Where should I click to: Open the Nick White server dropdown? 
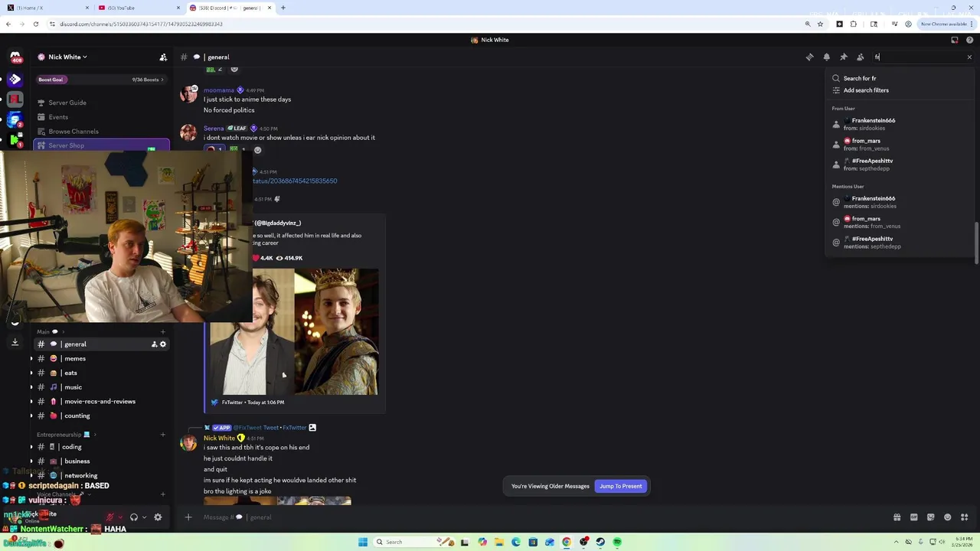[x=67, y=57]
